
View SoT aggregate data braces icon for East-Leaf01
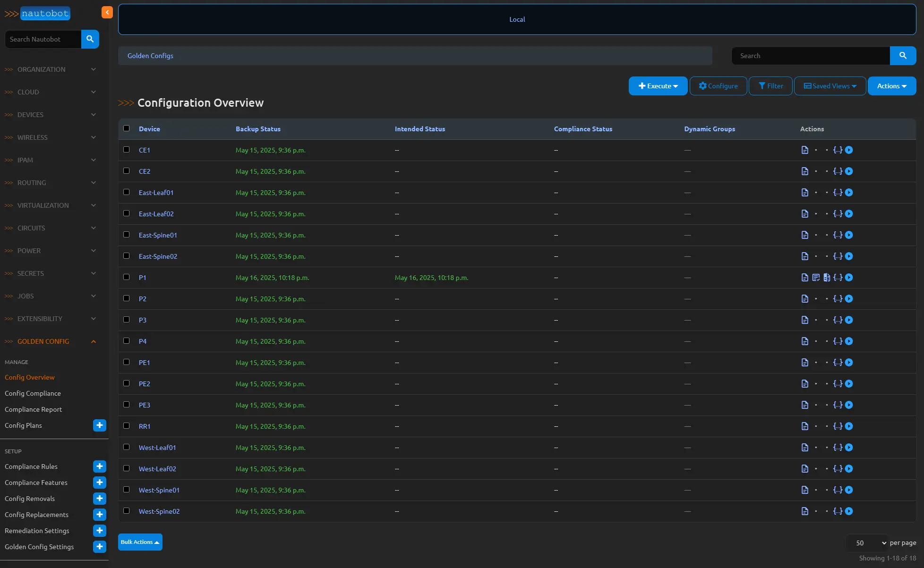pos(838,193)
